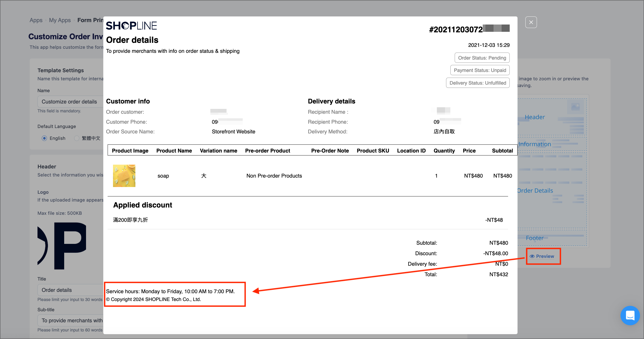The width and height of the screenshot is (644, 339).
Task: Click the Template Settings heading
Action: pos(61,70)
